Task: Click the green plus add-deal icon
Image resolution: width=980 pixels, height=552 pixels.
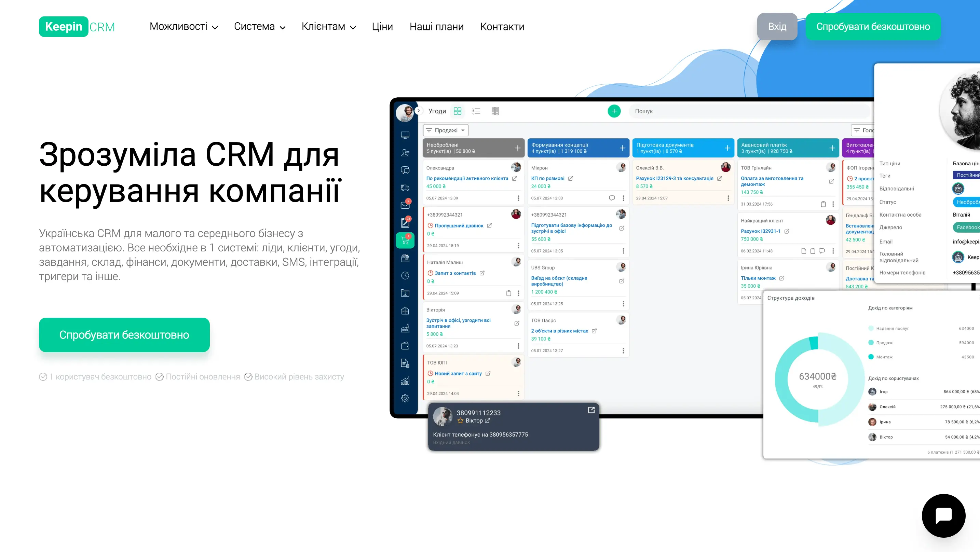Action: [614, 111]
